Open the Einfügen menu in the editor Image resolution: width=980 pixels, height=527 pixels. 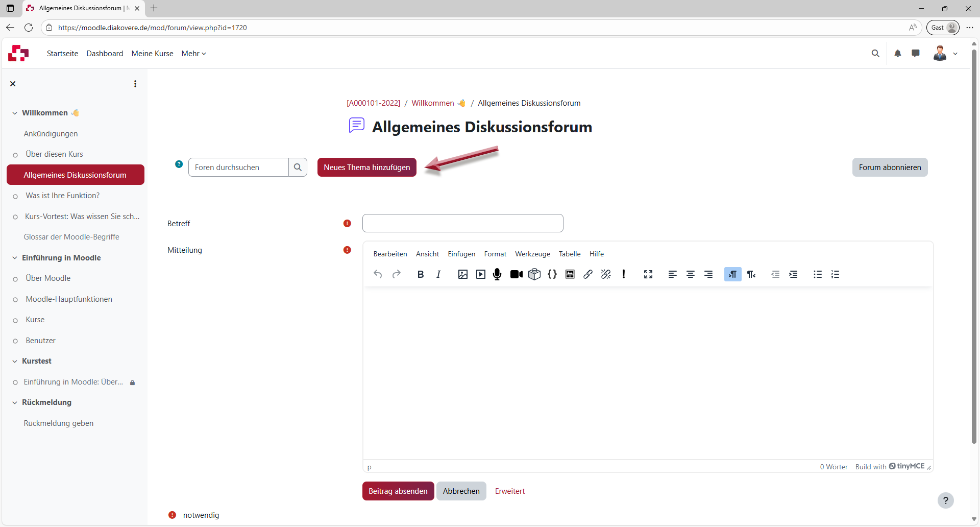461,254
